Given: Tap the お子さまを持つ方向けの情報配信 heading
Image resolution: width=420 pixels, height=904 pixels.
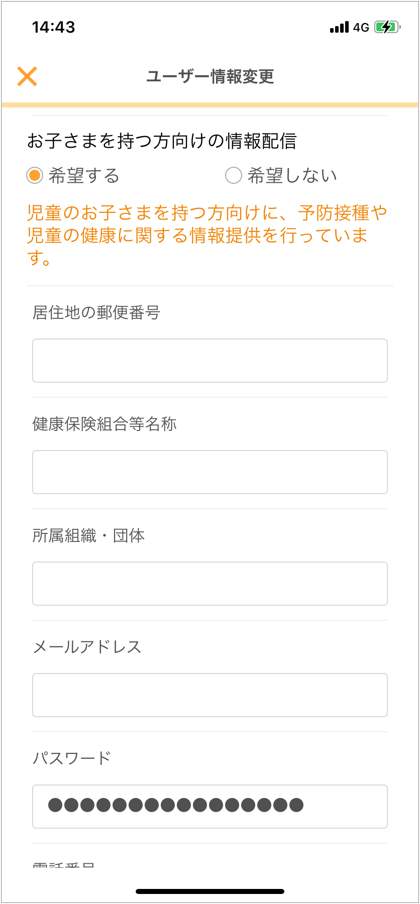Looking at the screenshot, I should pos(161,142).
